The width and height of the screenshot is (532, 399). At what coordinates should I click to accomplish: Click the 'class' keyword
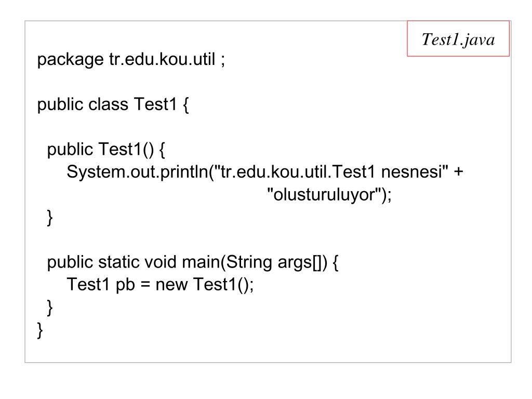tap(108, 104)
